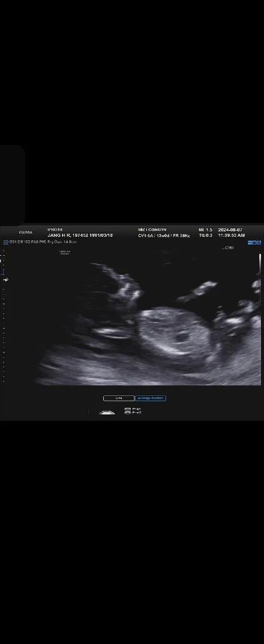The width and height of the screenshot is (264, 644).
Task: Switch to the Cine tab
Action: tap(119, 398)
